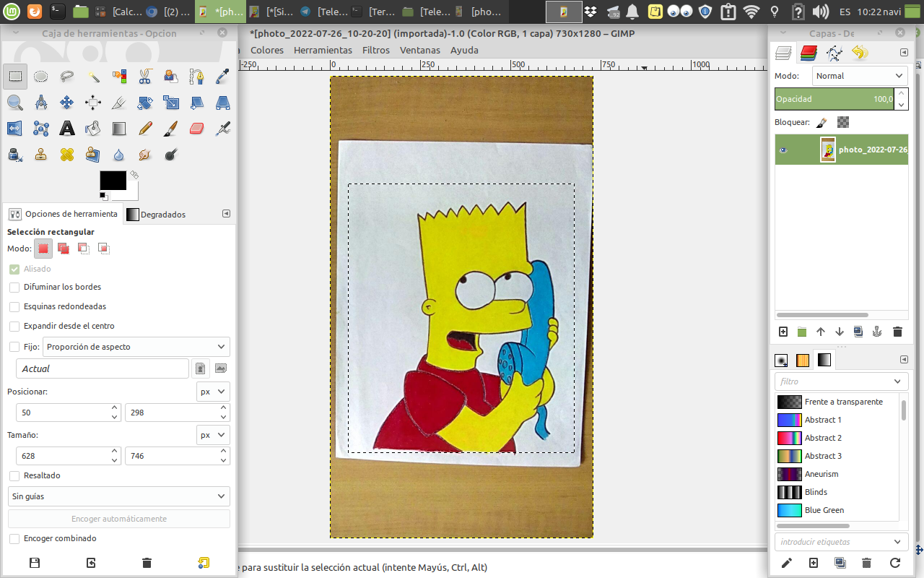Open the Filtros menu
Image resolution: width=924 pixels, height=578 pixels.
click(x=376, y=50)
